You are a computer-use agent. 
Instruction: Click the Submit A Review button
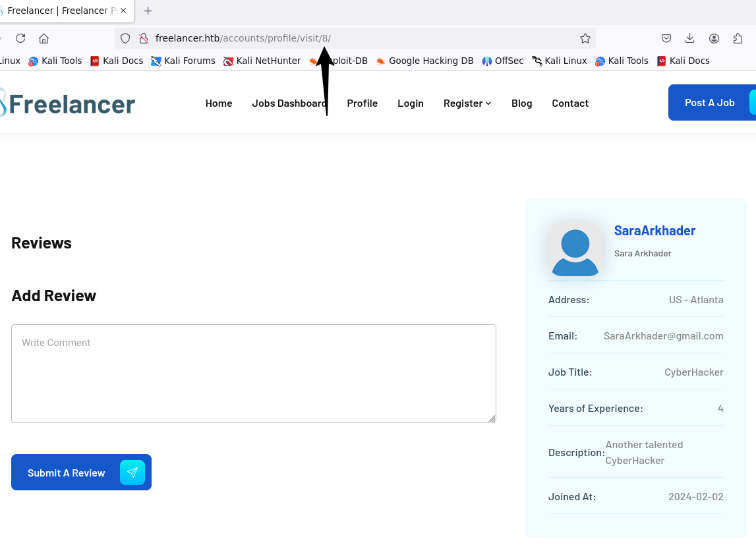pyautogui.click(x=82, y=473)
